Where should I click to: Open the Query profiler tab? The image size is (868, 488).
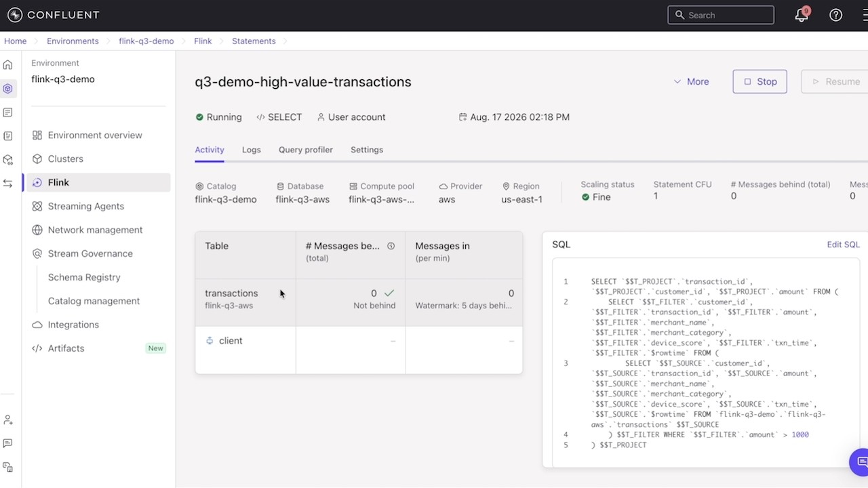point(306,150)
